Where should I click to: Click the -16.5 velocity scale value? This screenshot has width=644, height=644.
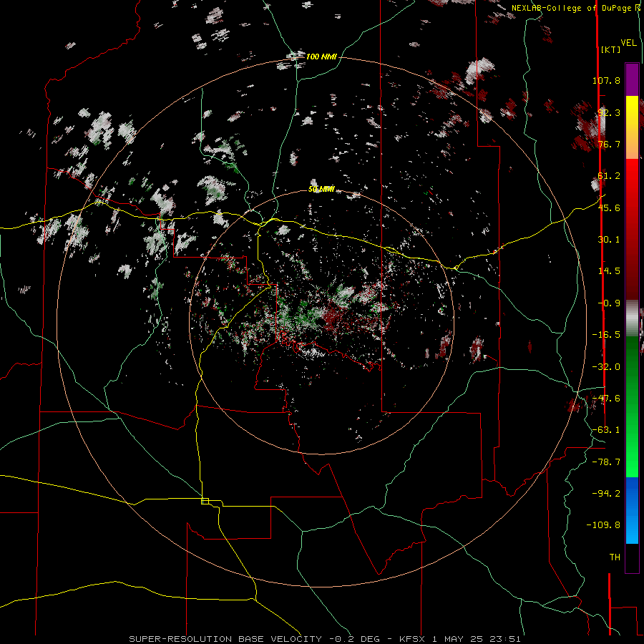tap(606, 335)
